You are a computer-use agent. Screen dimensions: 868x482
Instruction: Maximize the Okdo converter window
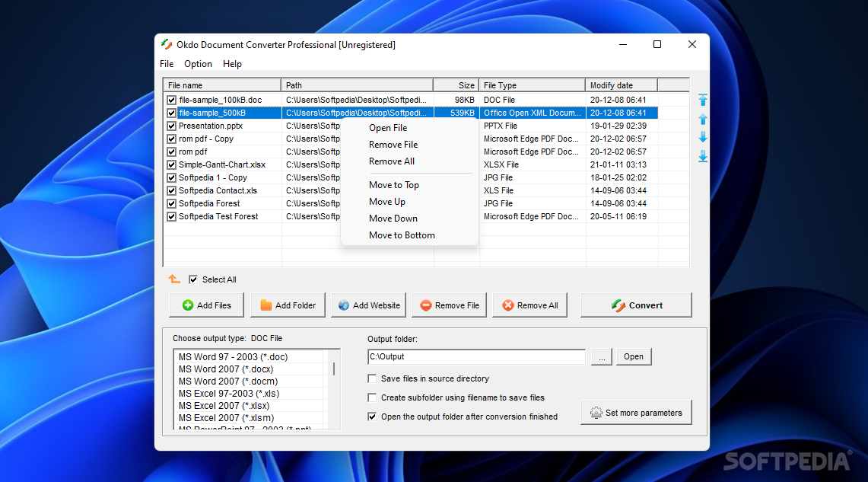coord(657,44)
